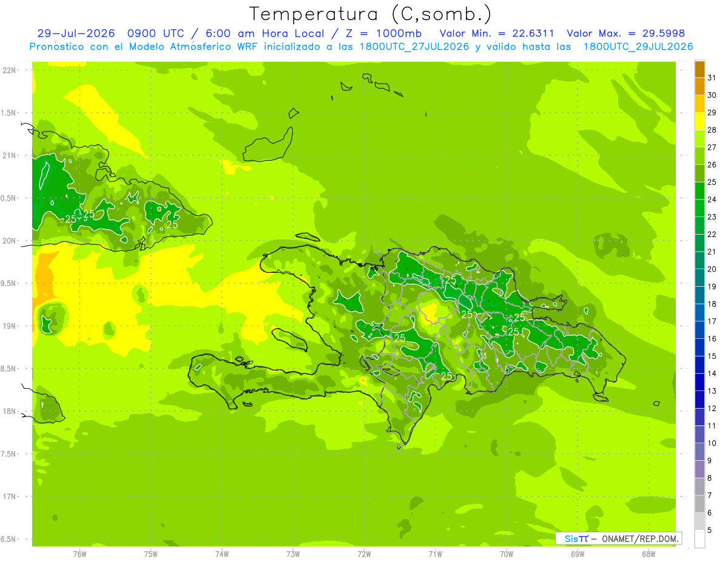Click the '69W' longitude label

tap(578, 554)
